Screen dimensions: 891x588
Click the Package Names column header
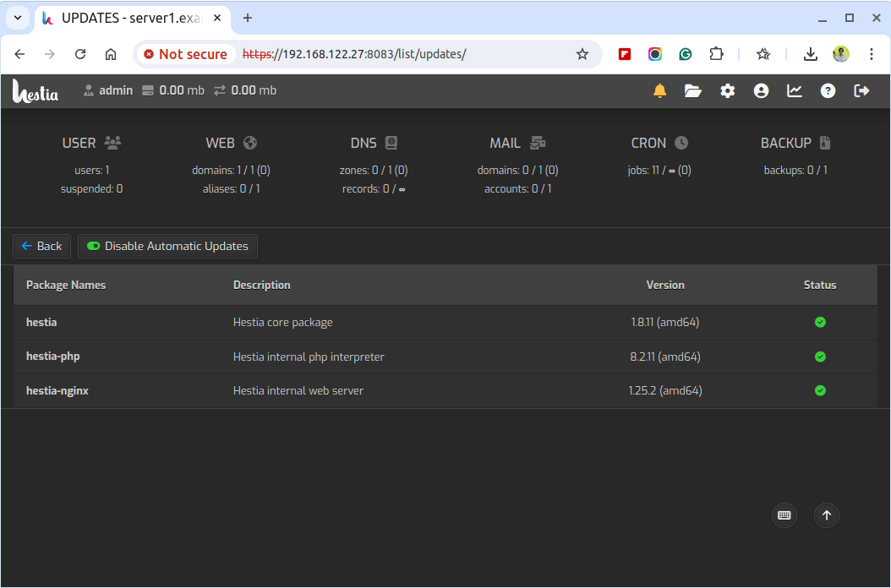(66, 286)
